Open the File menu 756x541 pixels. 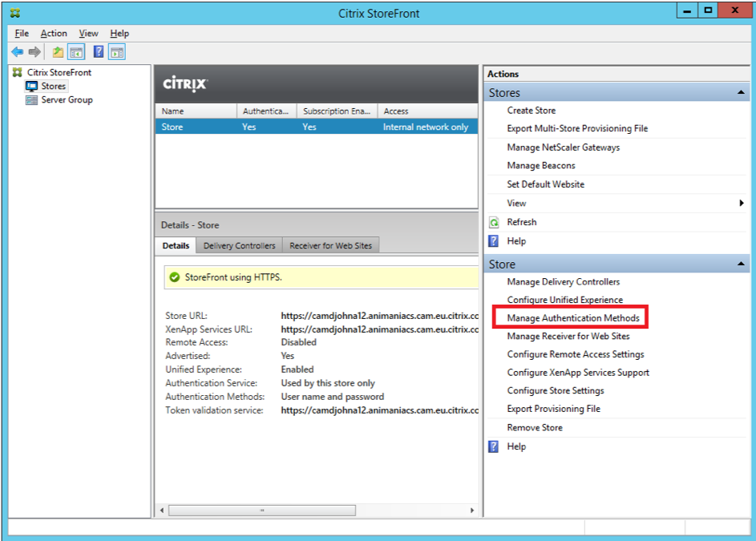click(22, 34)
